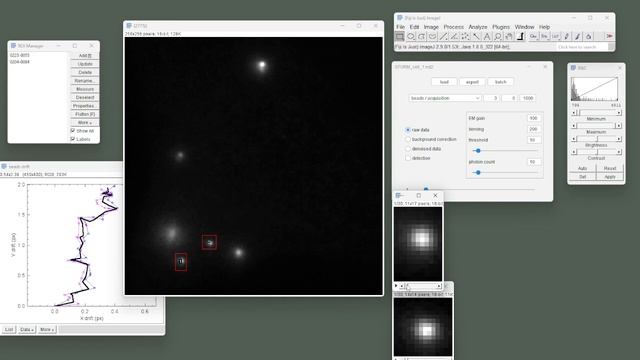Screen dimensions: 640x360
Task: Click the Apply button in B&C
Action: (x=610, y=177)
